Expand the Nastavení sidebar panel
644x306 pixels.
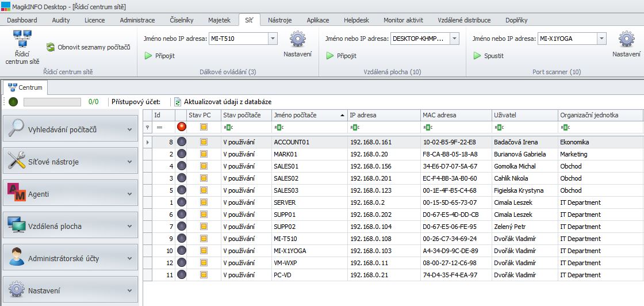[x=130, y=291]
